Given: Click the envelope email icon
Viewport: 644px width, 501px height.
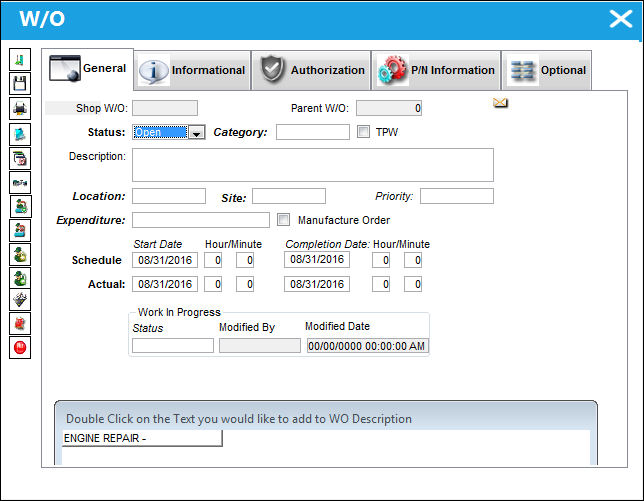Looking at the screenshot, I should (500, 103).
